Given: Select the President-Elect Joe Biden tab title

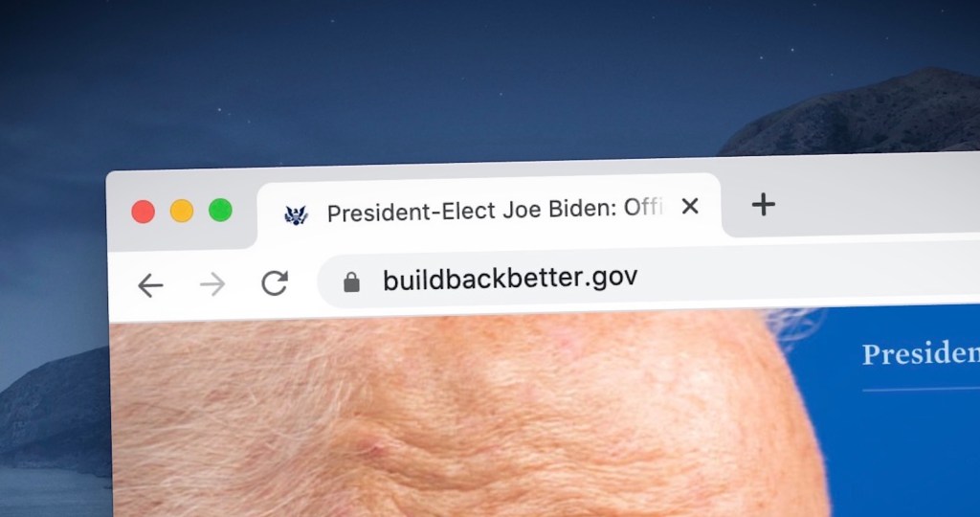Looking at the screenshot, I should [495, 210].
